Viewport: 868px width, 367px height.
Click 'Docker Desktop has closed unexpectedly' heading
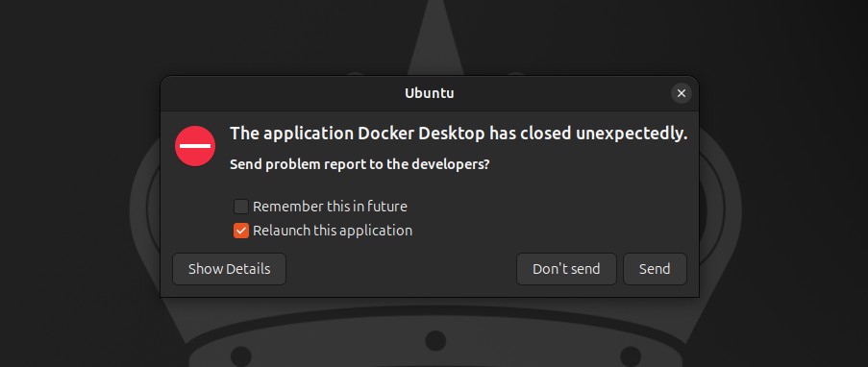pyautogui.click(x=459, y=134)
